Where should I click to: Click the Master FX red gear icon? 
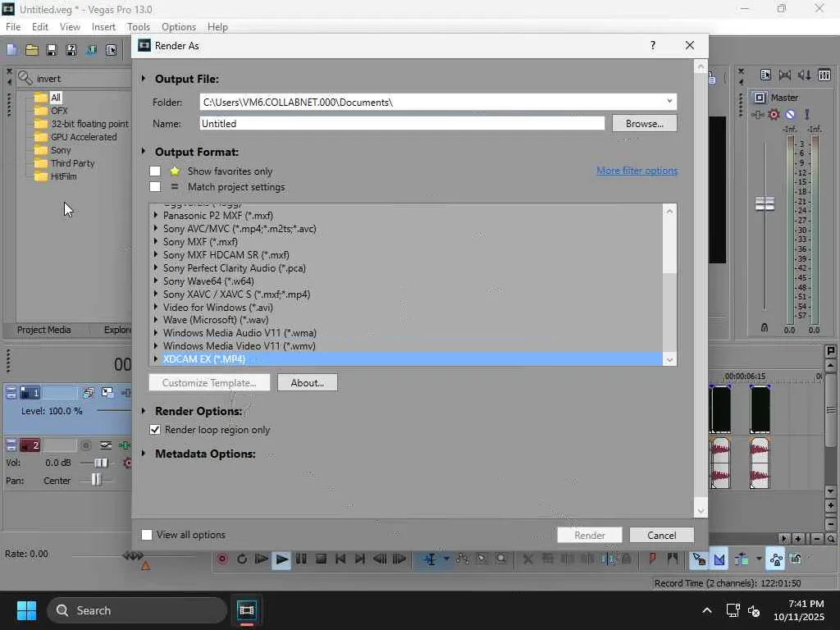click(x=774, y=114)
